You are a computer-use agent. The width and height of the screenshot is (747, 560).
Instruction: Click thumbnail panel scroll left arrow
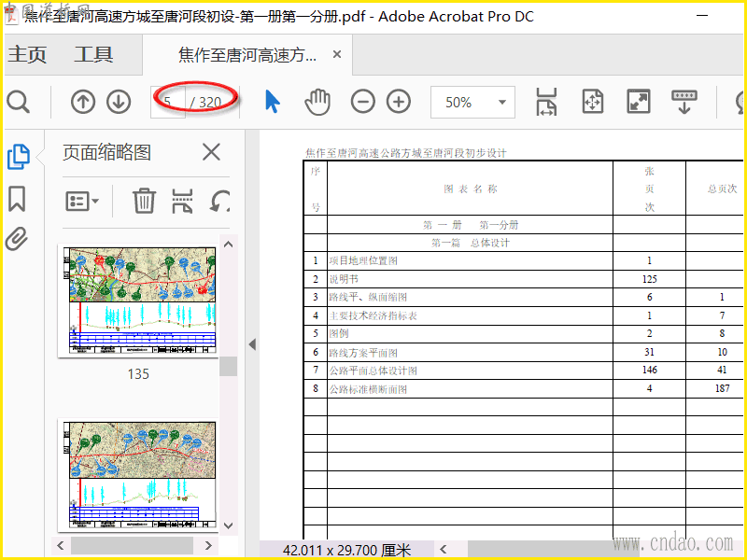point(60,545)
